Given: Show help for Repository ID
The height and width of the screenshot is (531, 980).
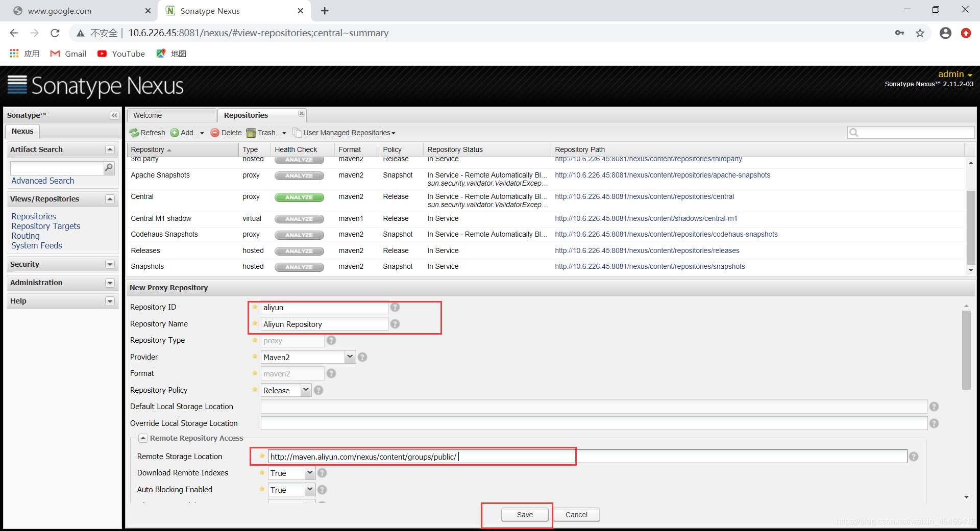Looking at the screenshot, I should click(x=395, y=307).
